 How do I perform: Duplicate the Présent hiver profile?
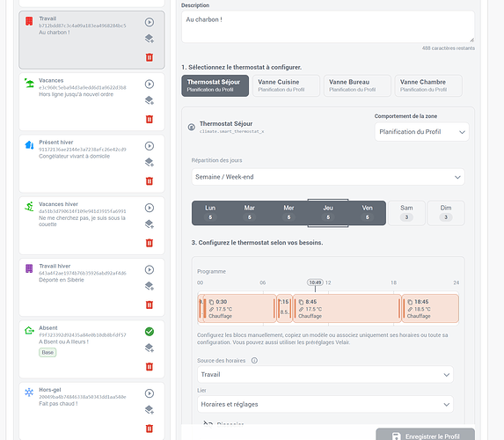click(150, 162)
